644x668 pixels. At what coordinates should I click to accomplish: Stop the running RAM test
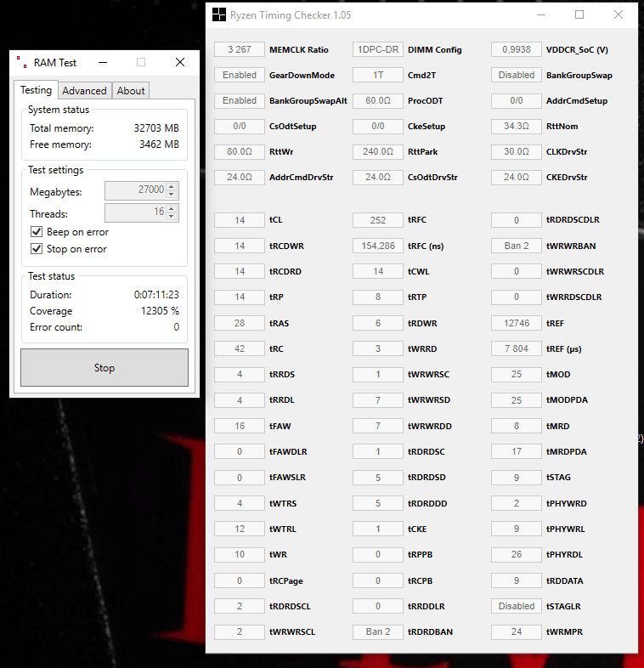(105, 368)
